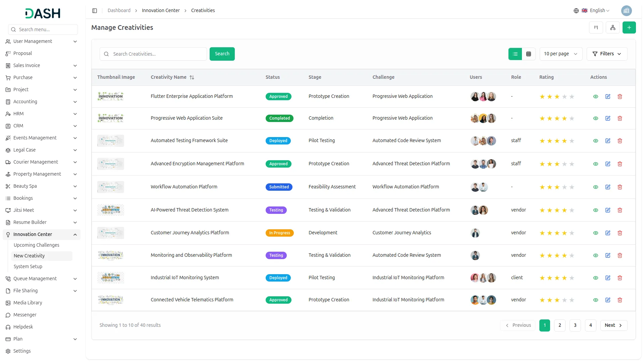This screenshot has width=644, height=362.
Task: Go to page 3
Action: (575, 325)
